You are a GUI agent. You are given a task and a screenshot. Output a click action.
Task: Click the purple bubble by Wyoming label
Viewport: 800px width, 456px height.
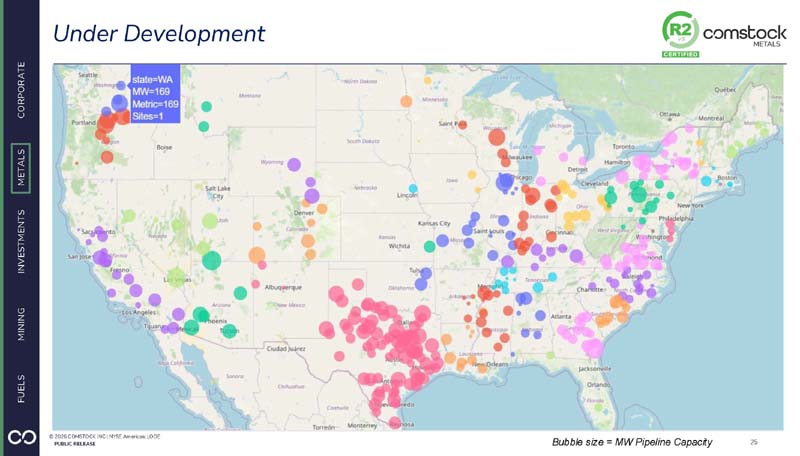click(294, 164)
